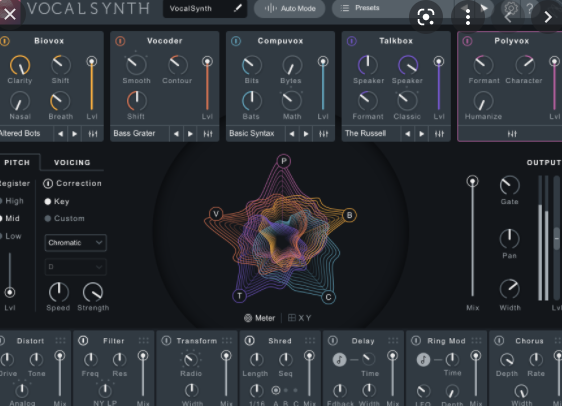Go to next image with right chevron

[x=548, y=16]
